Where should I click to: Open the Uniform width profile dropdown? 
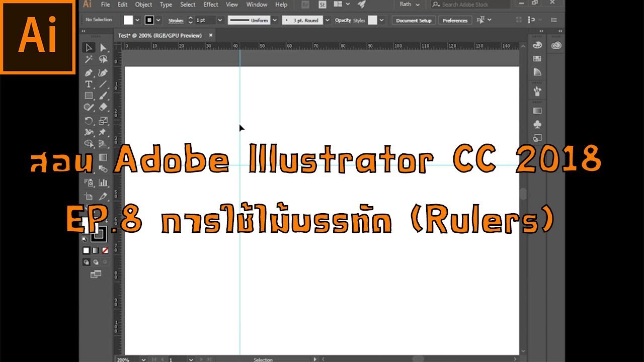274,21
